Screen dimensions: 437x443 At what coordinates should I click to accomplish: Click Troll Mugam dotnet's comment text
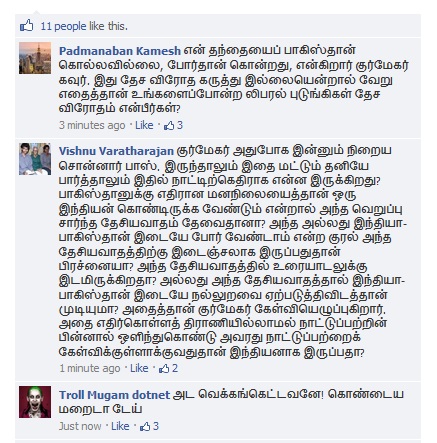(231, 401)
